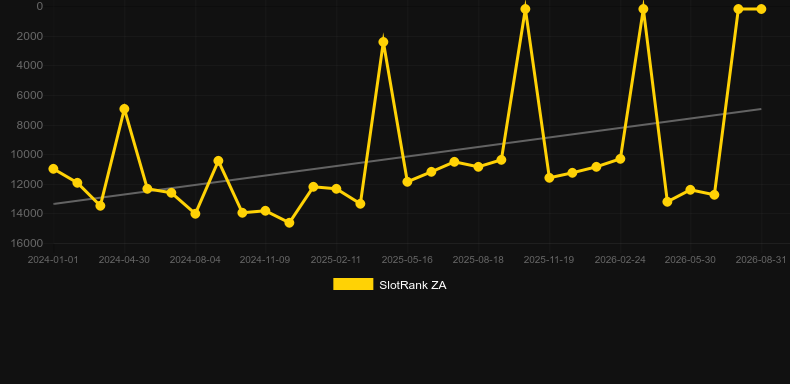The image size is (790, 384).
Task: Click the 2025-05-16 x-axis label
Action: [407, 260]
